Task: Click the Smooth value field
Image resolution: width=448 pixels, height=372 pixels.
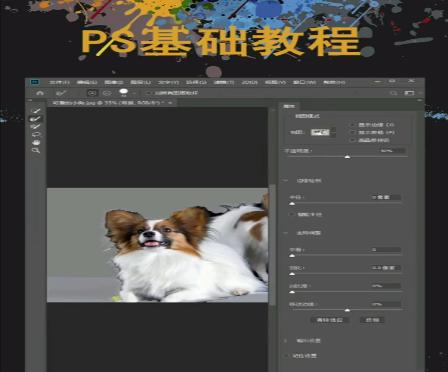Action: (x=386, y=249)
